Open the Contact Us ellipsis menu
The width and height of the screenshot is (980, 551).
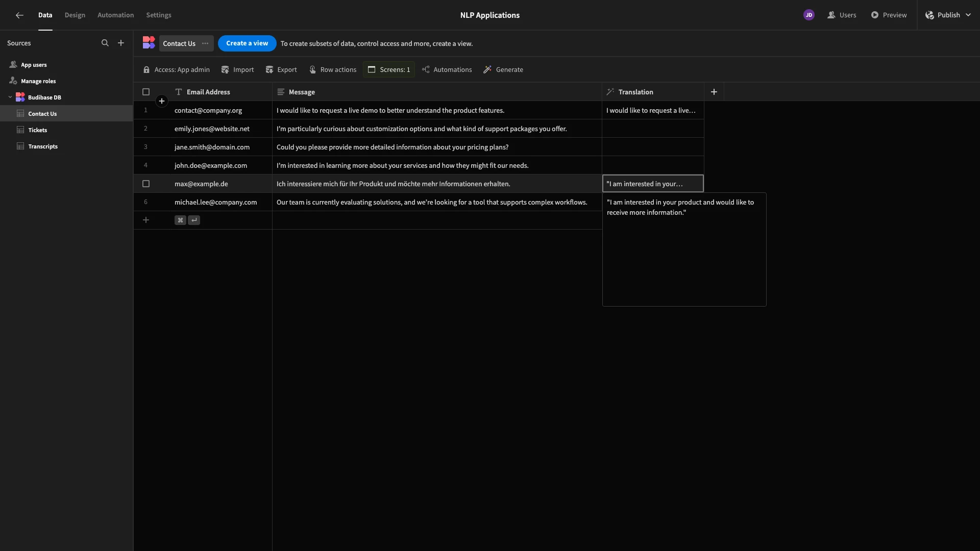tap(205, 43)
